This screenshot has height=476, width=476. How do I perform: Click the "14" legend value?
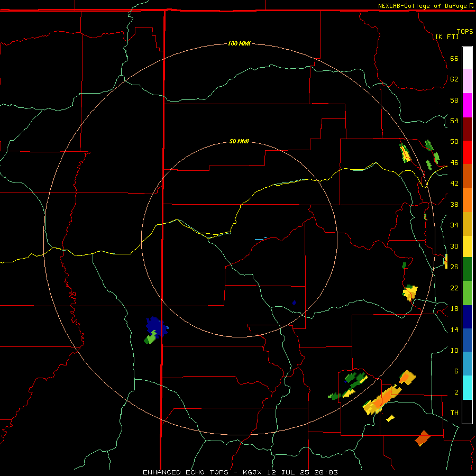454,329
